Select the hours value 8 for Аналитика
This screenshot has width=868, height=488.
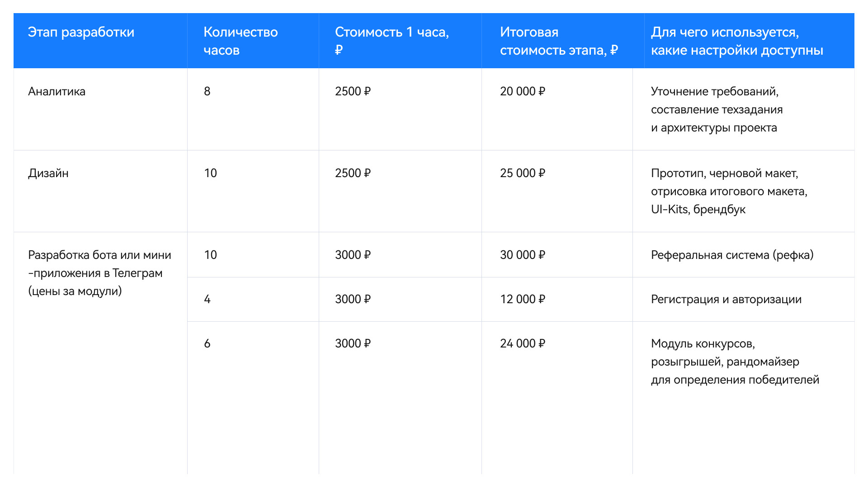coord(207,91)
